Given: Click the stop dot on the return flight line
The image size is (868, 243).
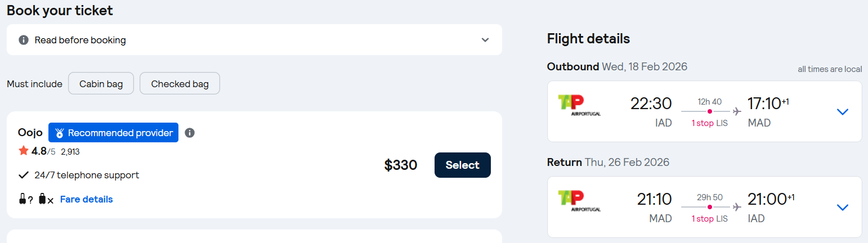Looking at the screenshot, I should tap(710, 208).
